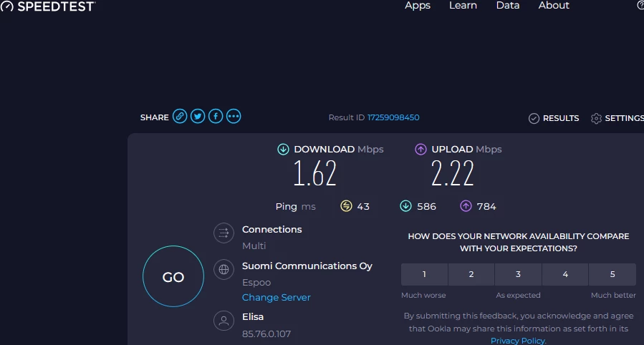
Task: Click the As expected label
Action: point(519,296)
